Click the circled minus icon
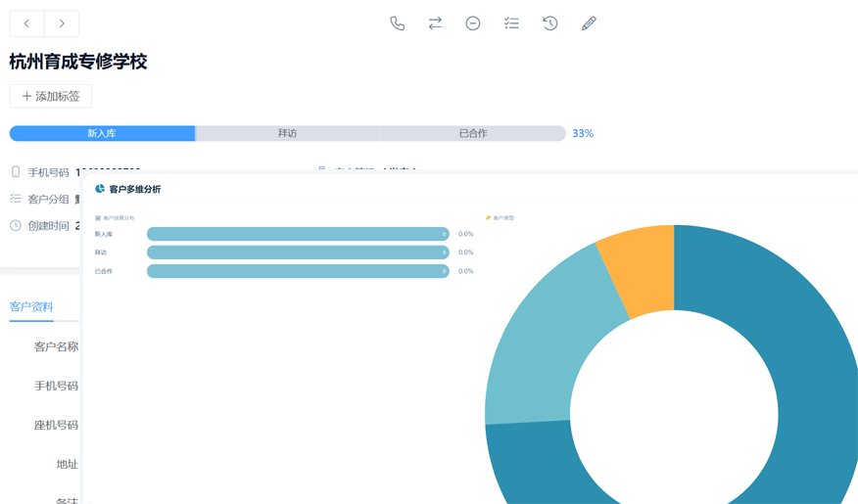 473,23
